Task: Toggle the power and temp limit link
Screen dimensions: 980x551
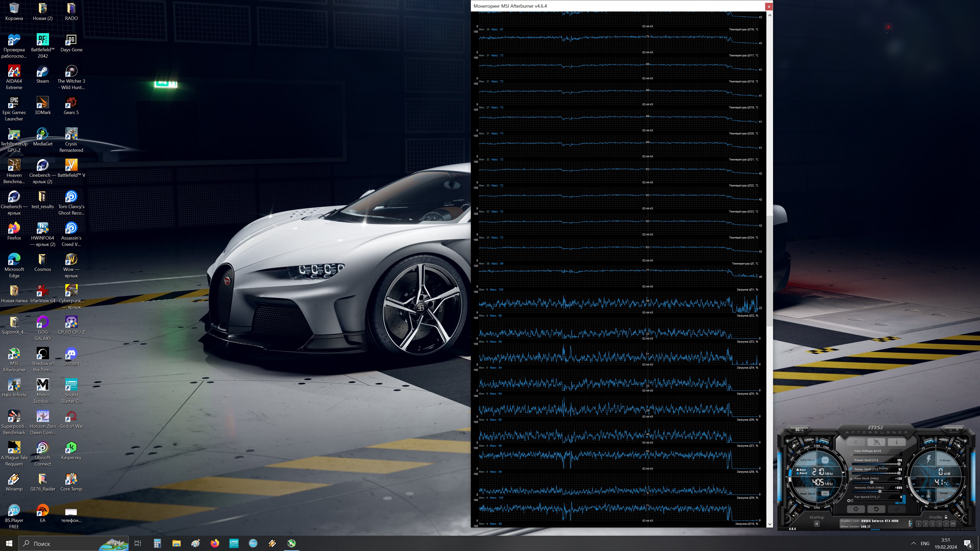Action: pyautogui.click(x=851, y=469)
